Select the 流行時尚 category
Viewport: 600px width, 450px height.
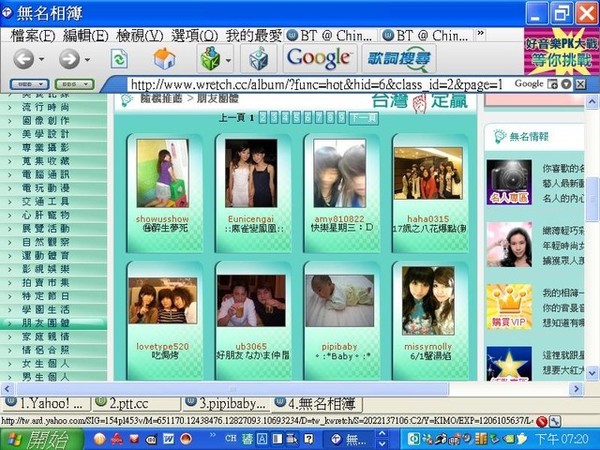[46, 107]
